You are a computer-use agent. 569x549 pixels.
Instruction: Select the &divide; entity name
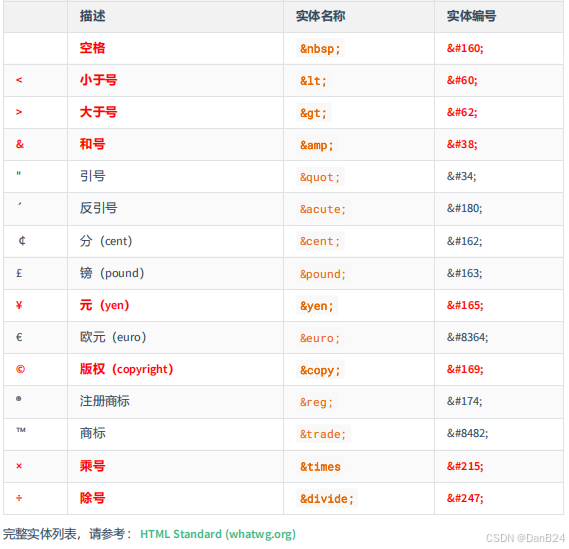(327, 499)
